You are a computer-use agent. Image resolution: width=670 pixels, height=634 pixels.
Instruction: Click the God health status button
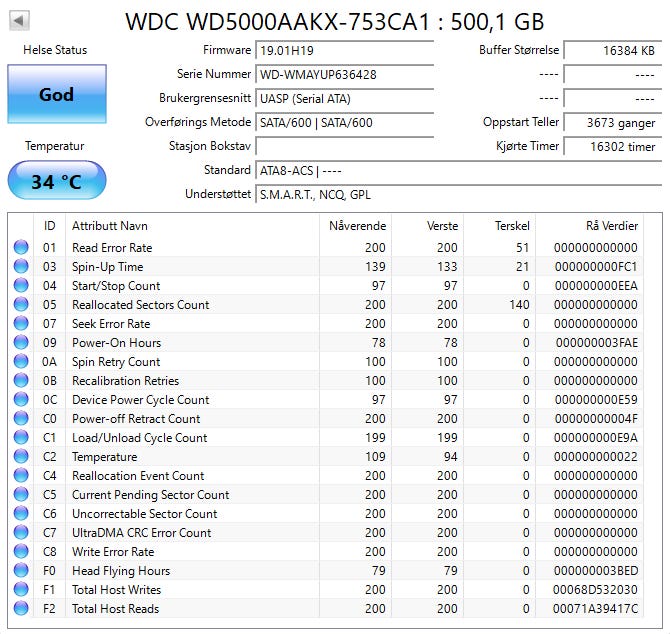point(57,94)
